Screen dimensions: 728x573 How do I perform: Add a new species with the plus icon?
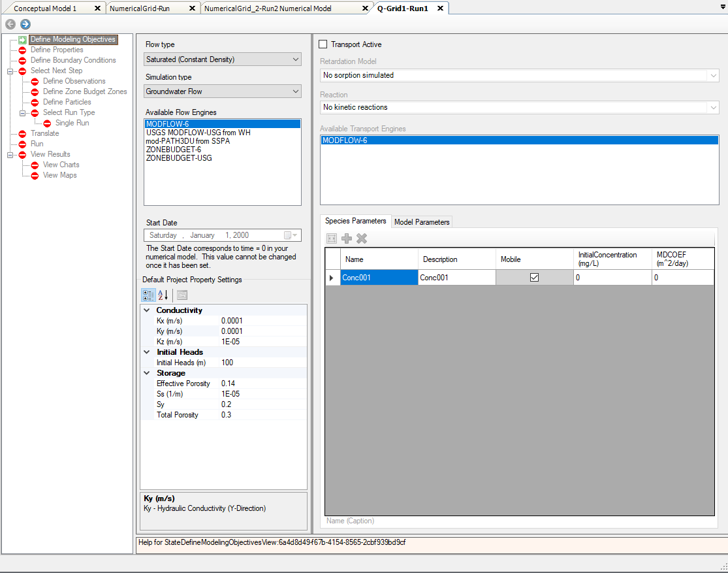pyautogui.click(x=347, y=238)
